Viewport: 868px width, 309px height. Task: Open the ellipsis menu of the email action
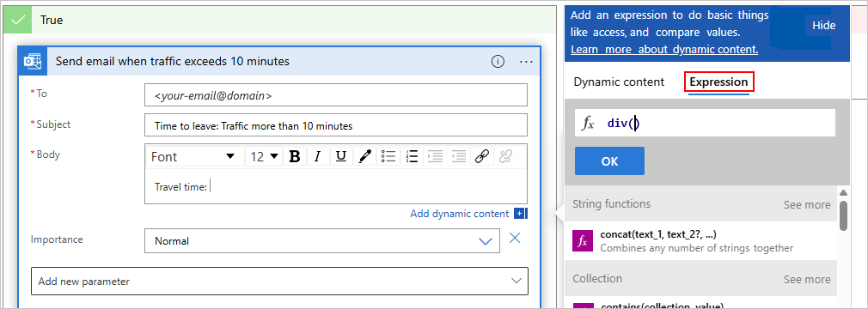(526, 61)
